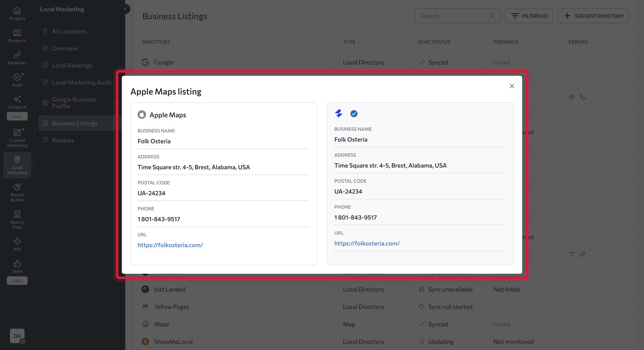Click Apple Maps business name Folk Osteria
The height and width of the screenshot is (350, 644).
coord(154,141)
